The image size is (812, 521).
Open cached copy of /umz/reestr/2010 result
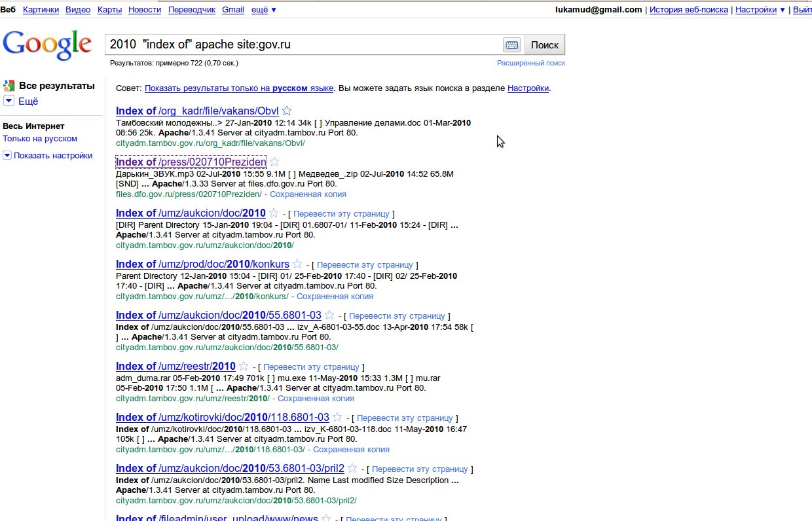[x=316, y=399]
